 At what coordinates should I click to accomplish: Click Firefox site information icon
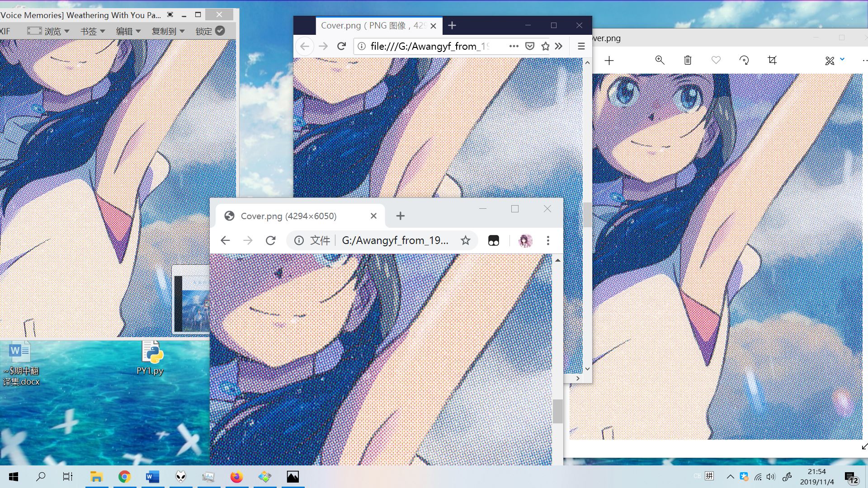click(361, 46)
